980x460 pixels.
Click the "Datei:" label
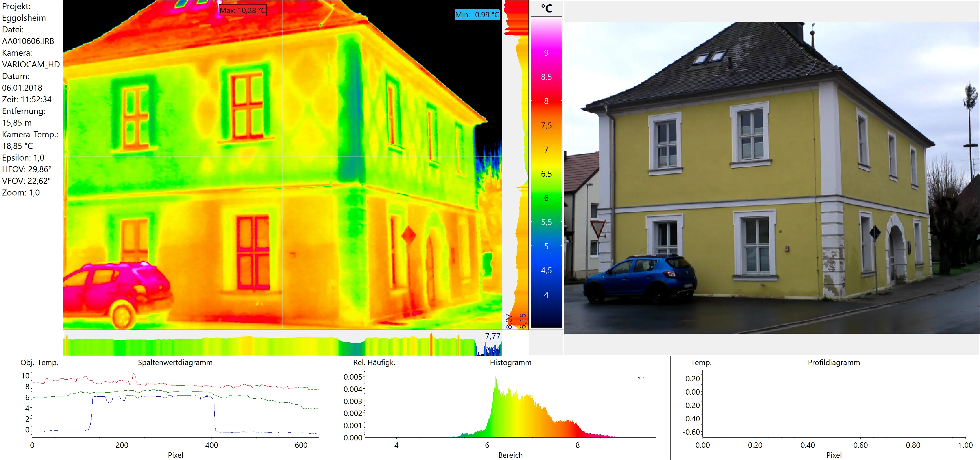pos(13,29)
